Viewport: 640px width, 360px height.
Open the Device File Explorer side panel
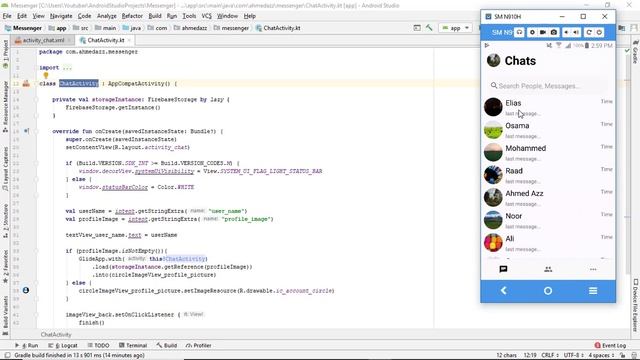(x=636, y=305)
